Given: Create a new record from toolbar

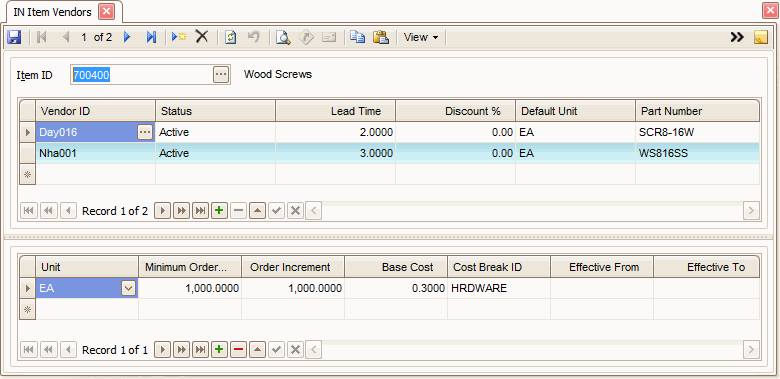Looking at the screenshot, I should point(179,37).
